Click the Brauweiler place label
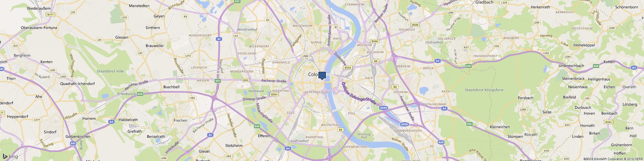 [155, 46]
